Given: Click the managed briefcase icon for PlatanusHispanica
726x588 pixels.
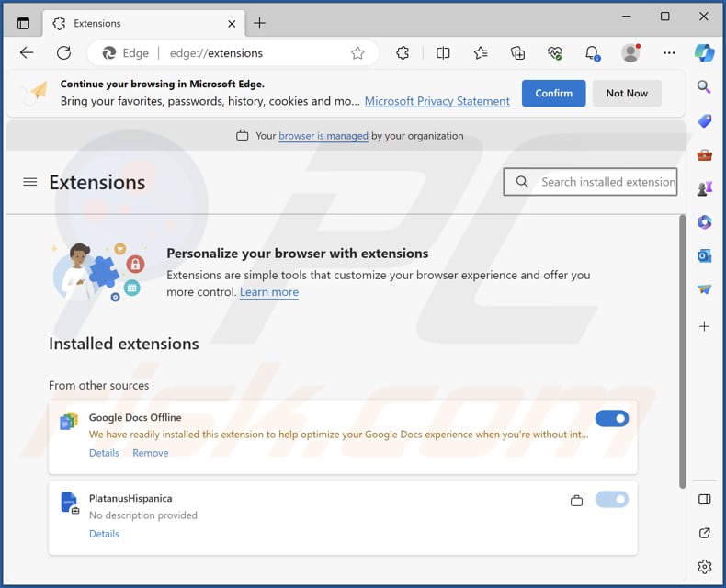Looking at the screenshot, I should 576,501.
